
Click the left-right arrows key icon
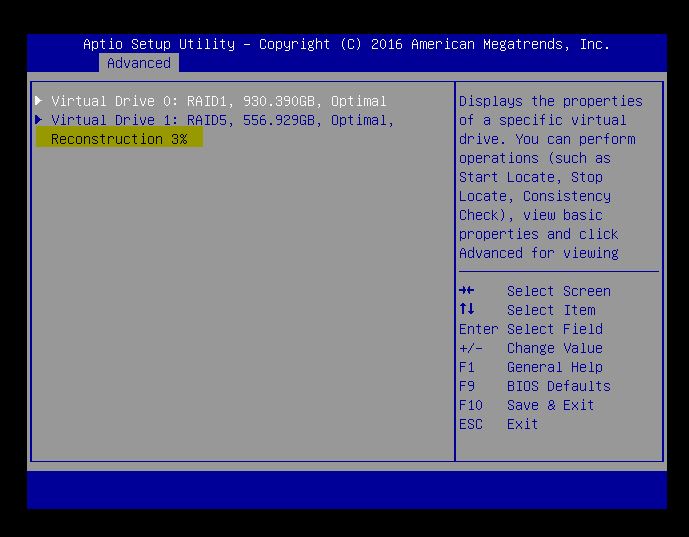coord(467,290)
